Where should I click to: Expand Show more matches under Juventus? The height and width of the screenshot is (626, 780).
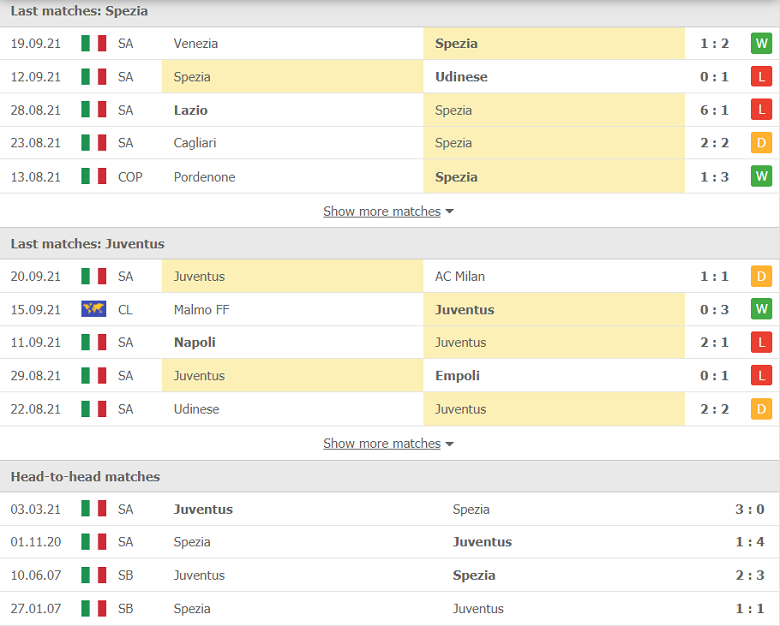click(x=382, y=443)
